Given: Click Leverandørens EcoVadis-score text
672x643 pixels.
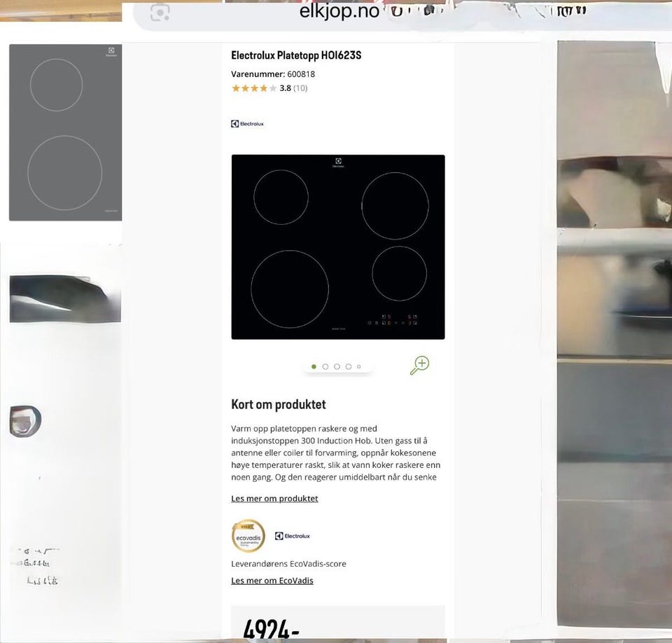Looking at the screenshot, I should point(288,564).
